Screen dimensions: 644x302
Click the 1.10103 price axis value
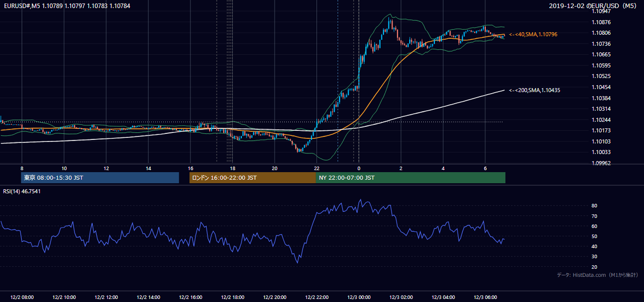click(x=601, y=141)
